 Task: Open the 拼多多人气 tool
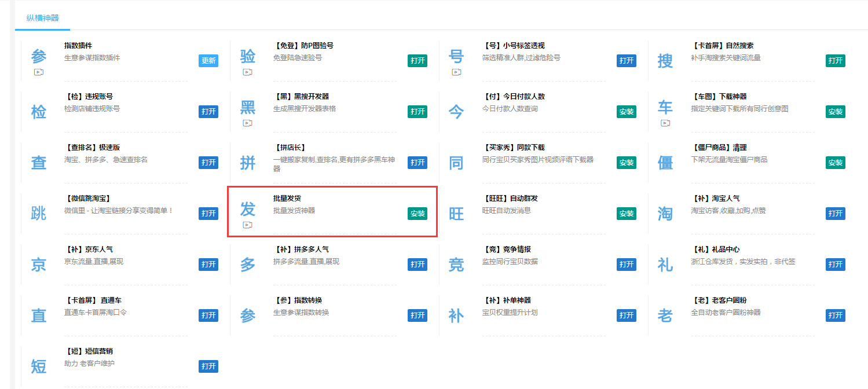click(417, 265)
